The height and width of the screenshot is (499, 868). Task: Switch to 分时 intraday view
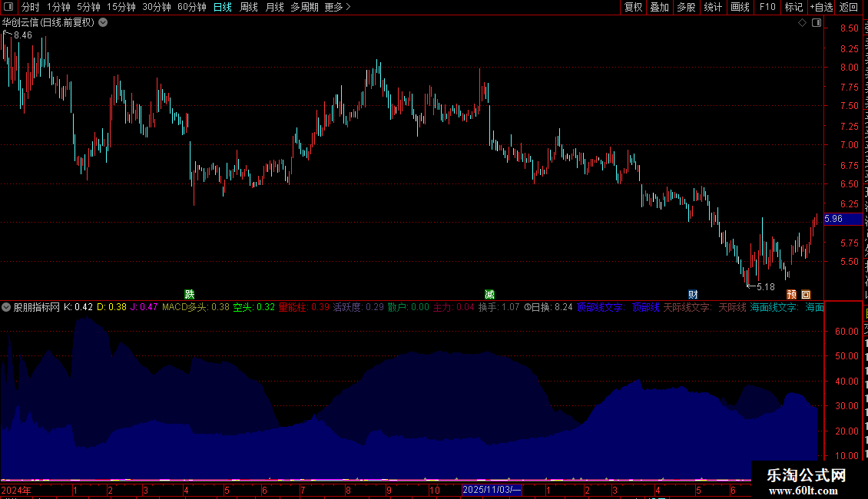(x=31, y=7)
